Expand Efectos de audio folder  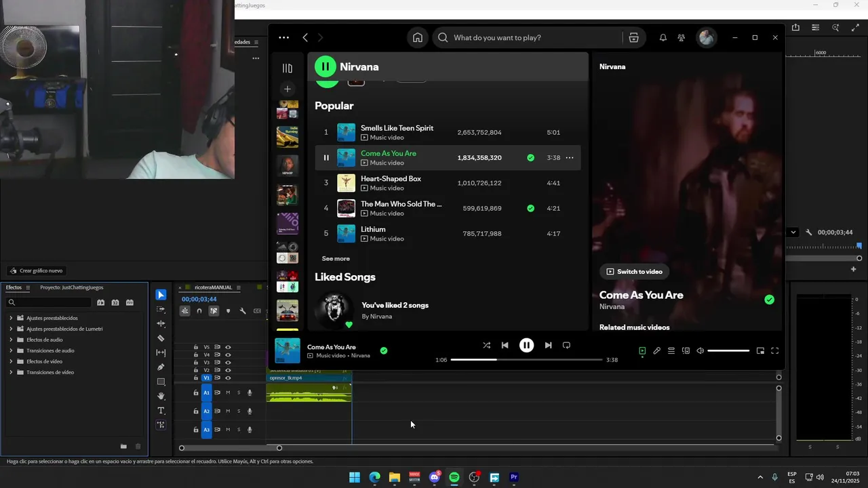pyautogui.click(x=11, y=340)
